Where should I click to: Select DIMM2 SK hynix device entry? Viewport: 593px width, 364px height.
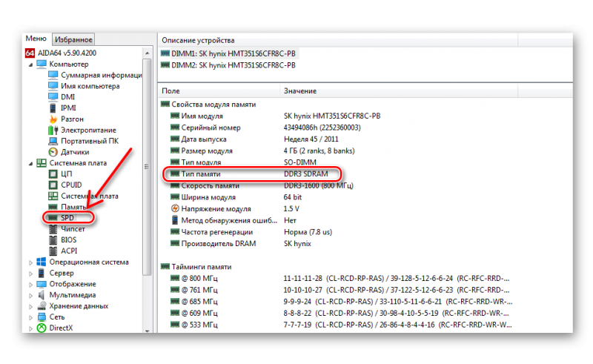[230, 65]
